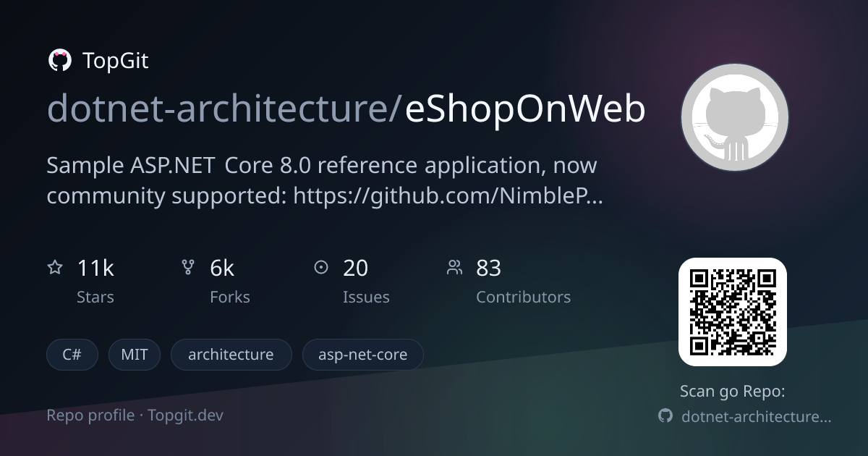Image resolution: width=868 pixels, height=456 pixels.
Task: Click the truncated dotnet-architecture… repo link
Action: tap(757, 416)
